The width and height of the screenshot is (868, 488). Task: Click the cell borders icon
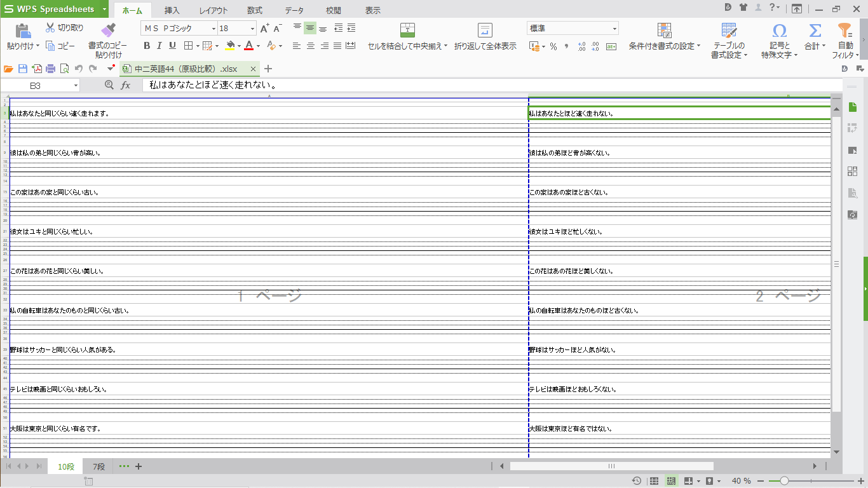pos(188,46)
